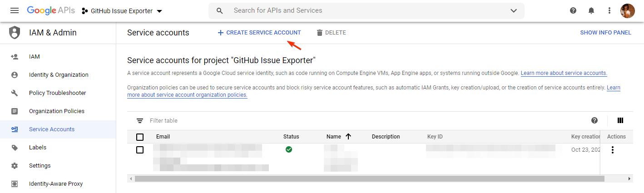Click the Service Accounts key icon
This screenshot has height=193, width=644.
(x=15, y=129)
